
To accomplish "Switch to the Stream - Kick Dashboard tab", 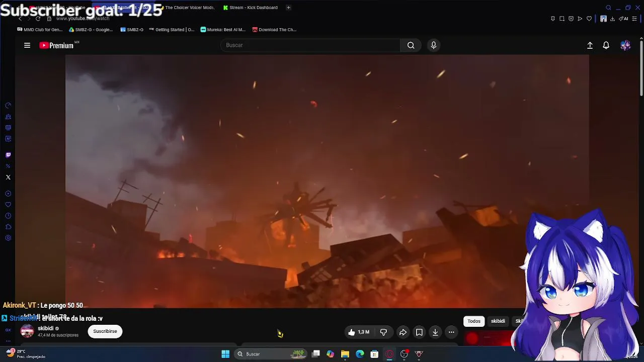I will (250, 8).
